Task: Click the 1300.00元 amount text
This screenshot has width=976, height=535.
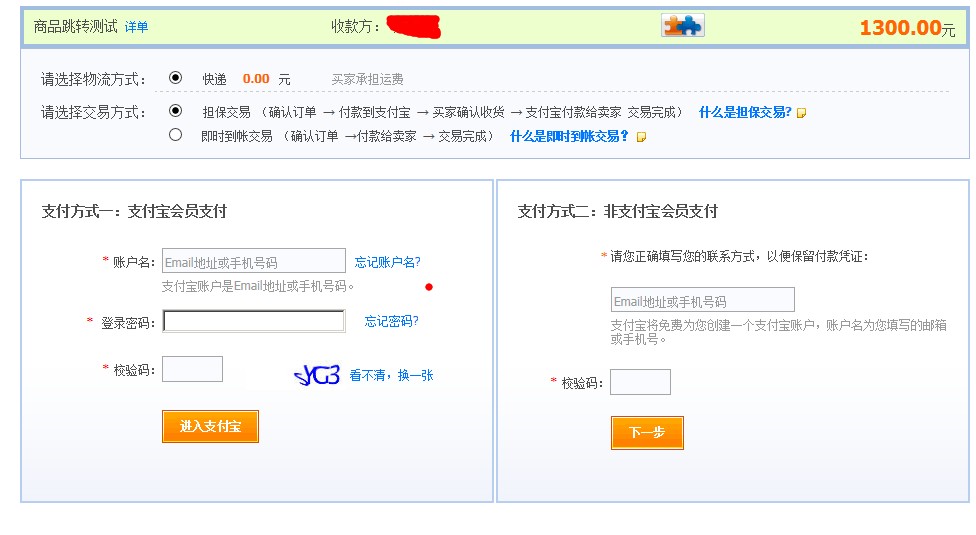Action: point(907,28)
